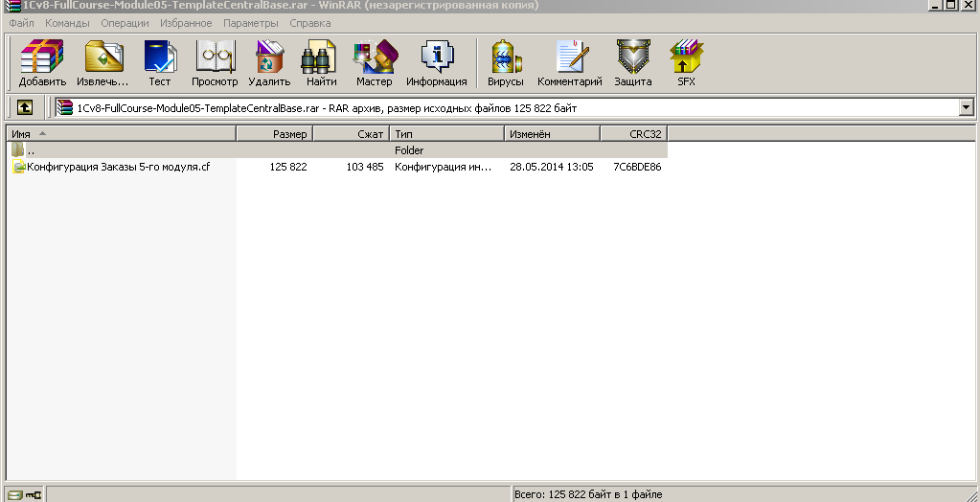Open the Просмотр (View) tool
This screenshot has height=502, width=980.
(215, 63)
